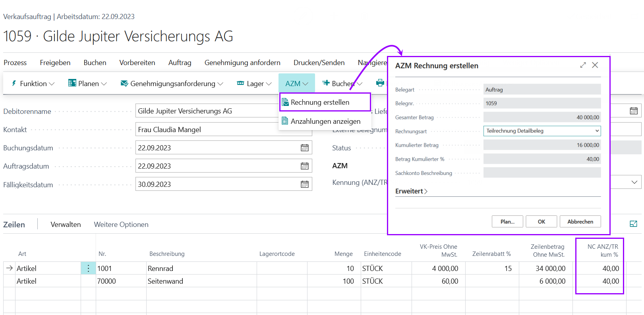Click the Fälligkeitsdatum date field
644x315 pixels.
[224, 184]
